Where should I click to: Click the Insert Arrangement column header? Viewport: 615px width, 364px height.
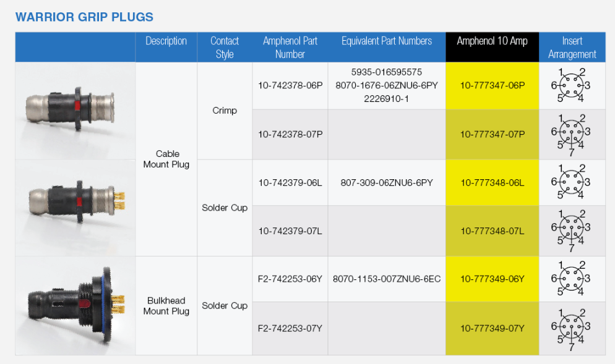coord(572,47)
